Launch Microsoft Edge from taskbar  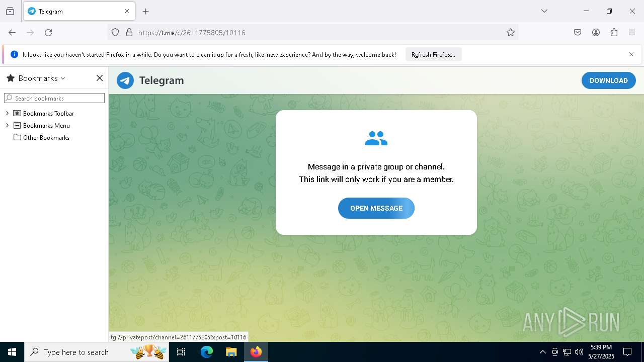pyautogui.click(x=207, y=352)
